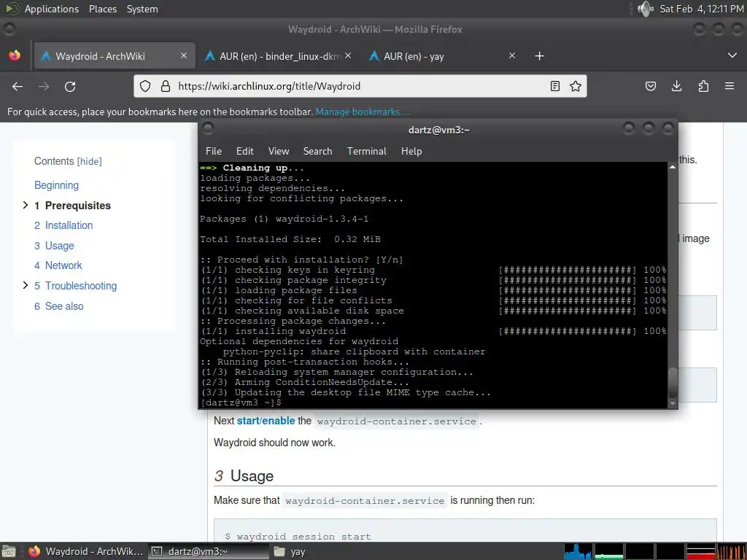Image resolution: width=747 pixels, height=560 pixels.
Task: Close the binder_linux-dkms AUR tab
Action: pos(348,55)
